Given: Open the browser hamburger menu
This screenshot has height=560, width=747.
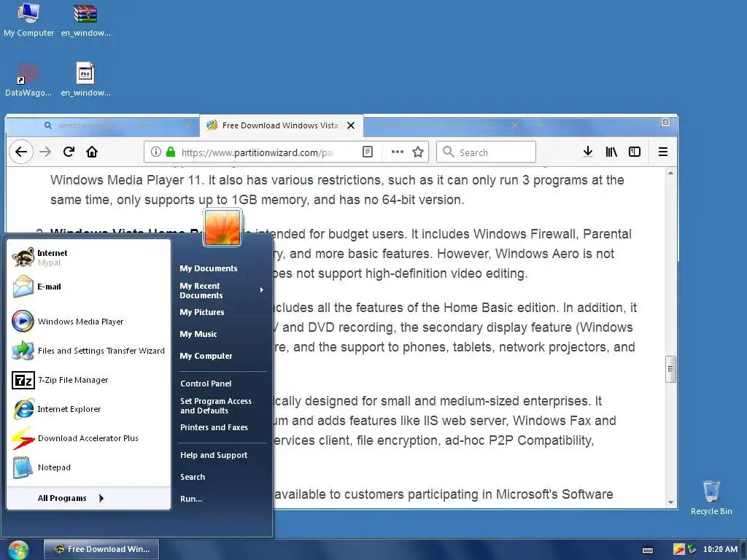Looking at the screenshot, I should (x=662, y=152).
